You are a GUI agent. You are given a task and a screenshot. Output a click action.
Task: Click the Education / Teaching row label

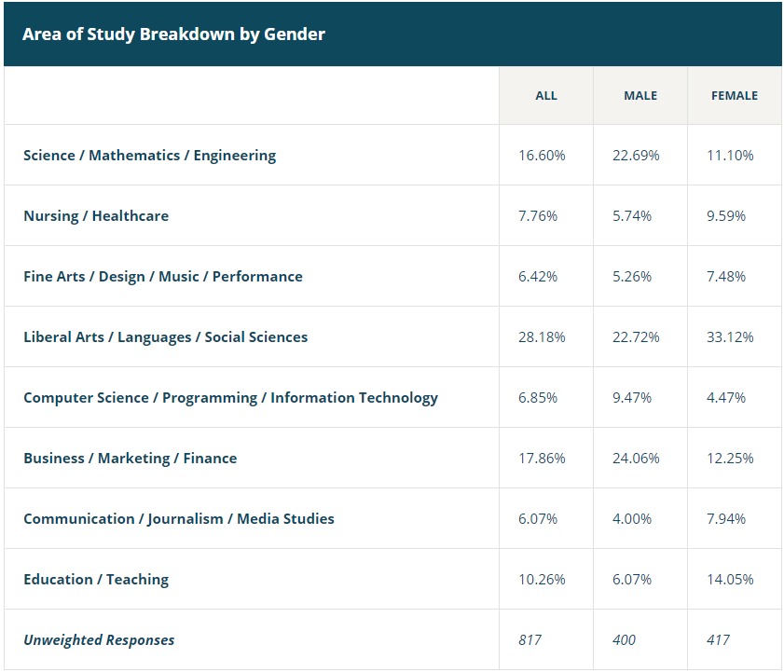click(x=96, y=580)
